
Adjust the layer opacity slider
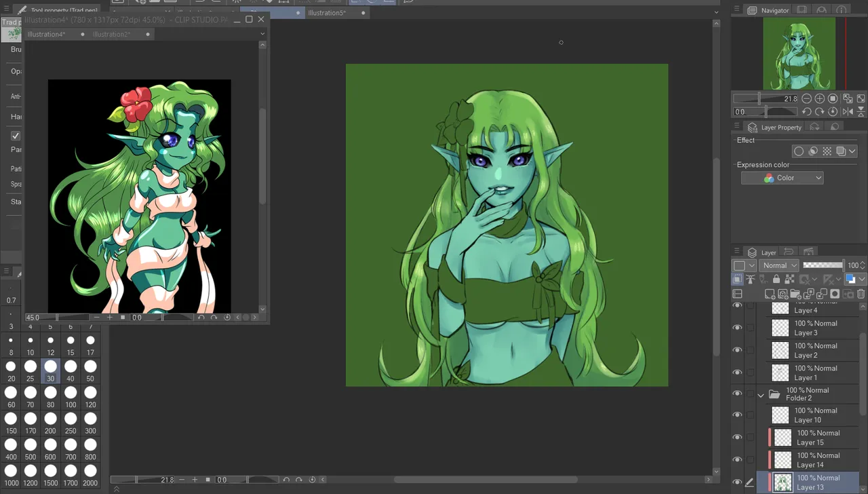tap(823, 265)
